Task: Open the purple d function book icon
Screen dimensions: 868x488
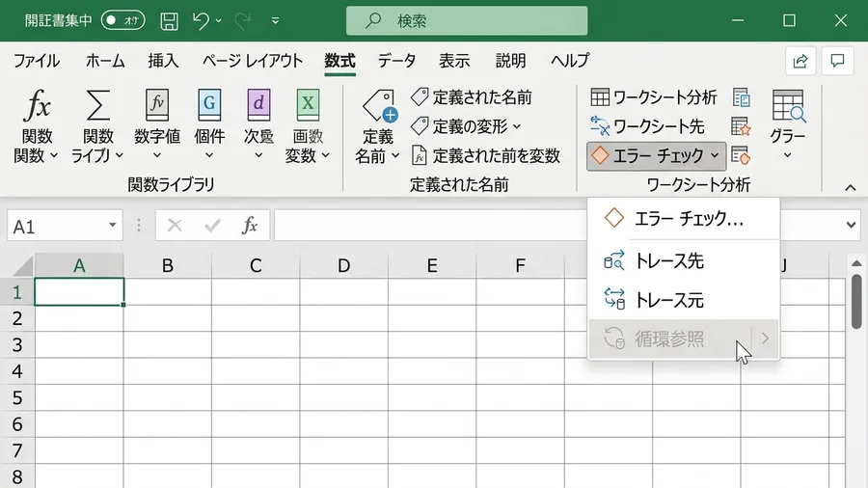Action: 258,104
